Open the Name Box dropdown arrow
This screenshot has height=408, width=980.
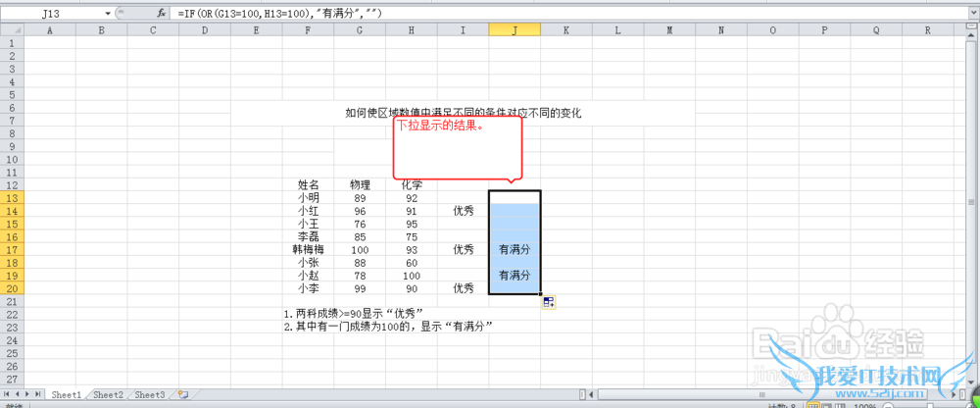pyautogui.click(x=108, y=13)
